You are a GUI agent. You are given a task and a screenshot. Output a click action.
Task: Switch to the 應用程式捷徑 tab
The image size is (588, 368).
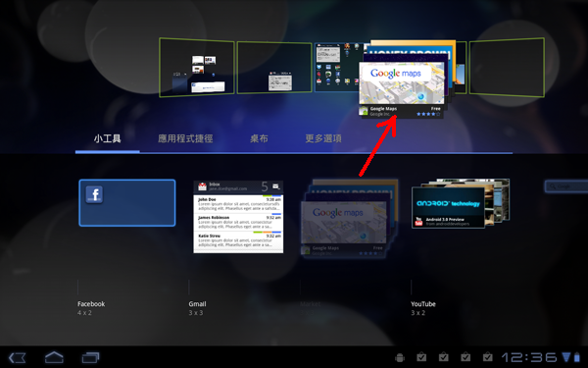(185, 138)
